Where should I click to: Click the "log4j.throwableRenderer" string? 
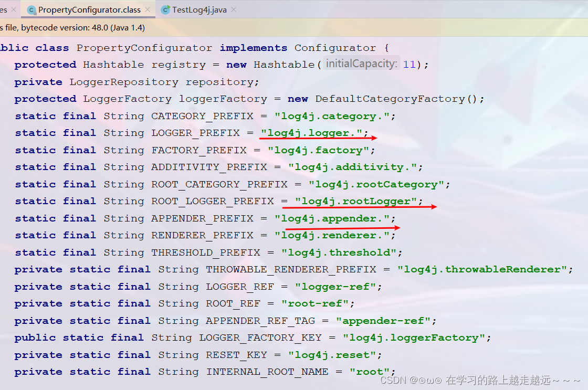(482, 270)
